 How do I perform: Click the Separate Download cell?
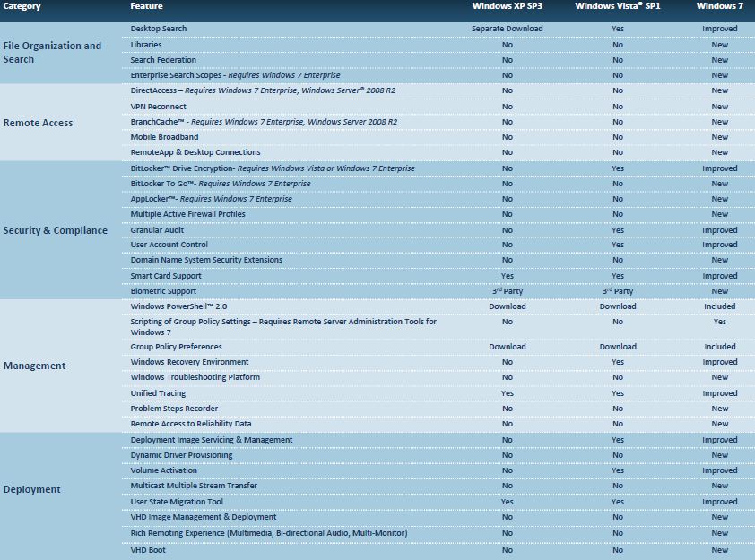[x=507, y=29]
